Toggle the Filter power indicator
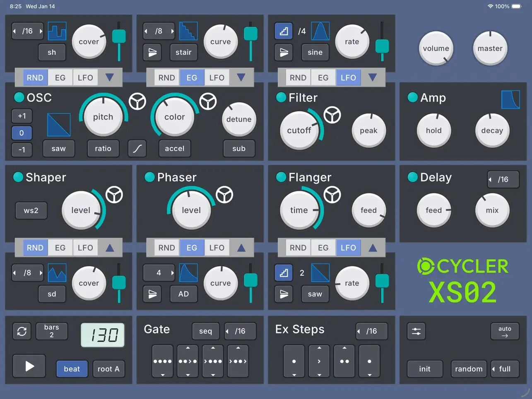The width and height of the screenshot is (532, 399). click(x=281, y=97)
